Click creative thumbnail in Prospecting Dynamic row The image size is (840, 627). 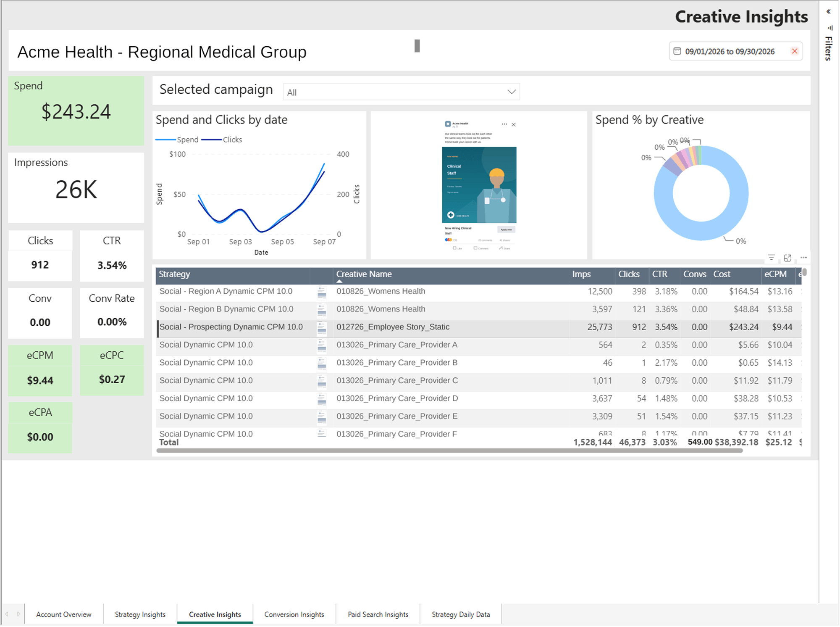tap(322, 328)
